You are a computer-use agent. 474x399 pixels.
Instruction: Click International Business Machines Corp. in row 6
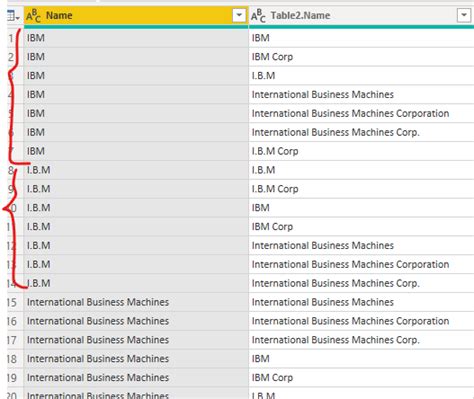[361, 132]
